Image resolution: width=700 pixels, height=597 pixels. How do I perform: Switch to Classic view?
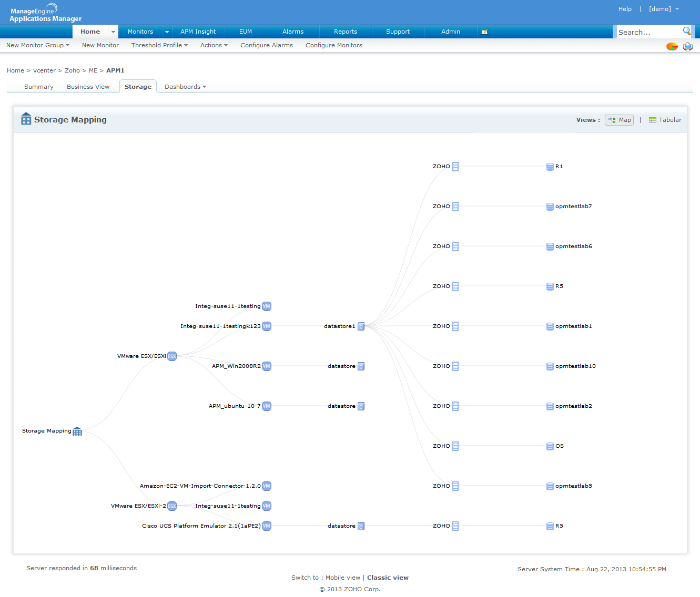click(388, 578)
